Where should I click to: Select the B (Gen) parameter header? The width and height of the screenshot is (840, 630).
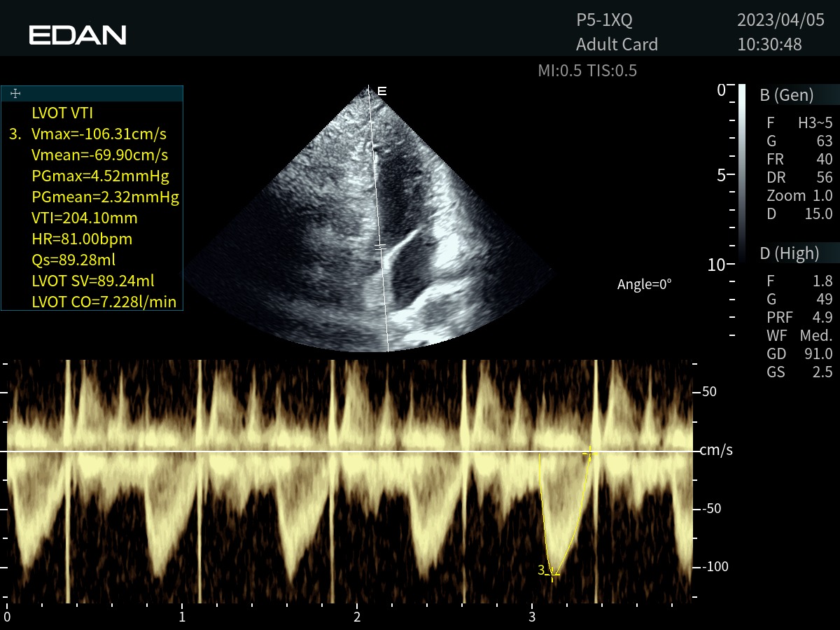click(787, 95)
